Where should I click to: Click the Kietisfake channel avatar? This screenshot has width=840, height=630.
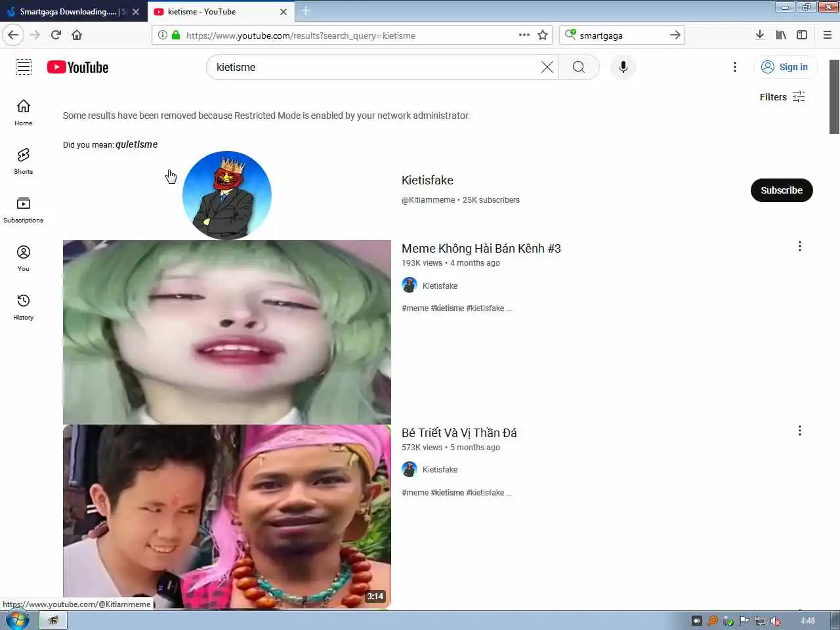(227, 196)
